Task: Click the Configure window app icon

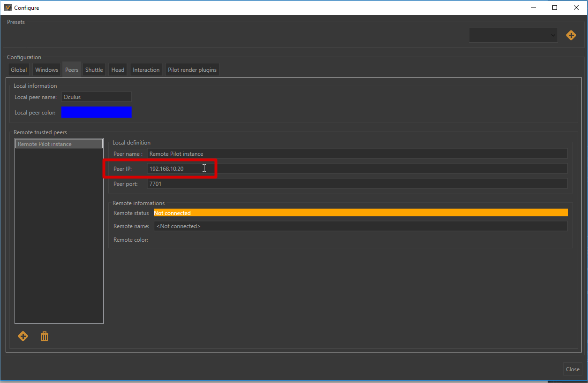Action: [8, 8]
